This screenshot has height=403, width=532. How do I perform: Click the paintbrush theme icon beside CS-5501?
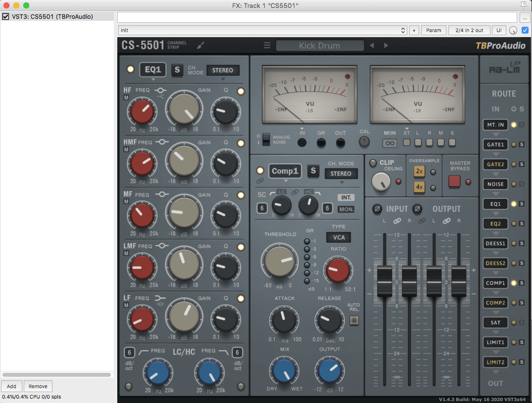200,45
